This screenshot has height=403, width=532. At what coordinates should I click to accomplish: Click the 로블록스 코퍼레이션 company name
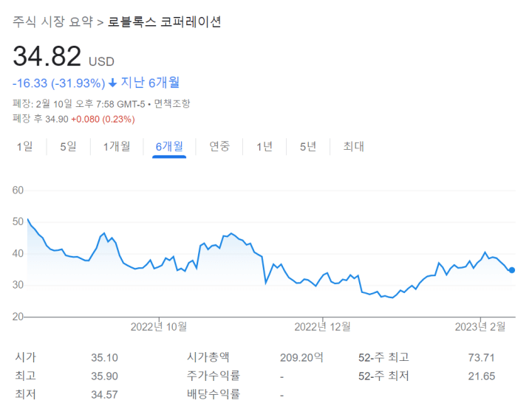click(x=165, y=21)
